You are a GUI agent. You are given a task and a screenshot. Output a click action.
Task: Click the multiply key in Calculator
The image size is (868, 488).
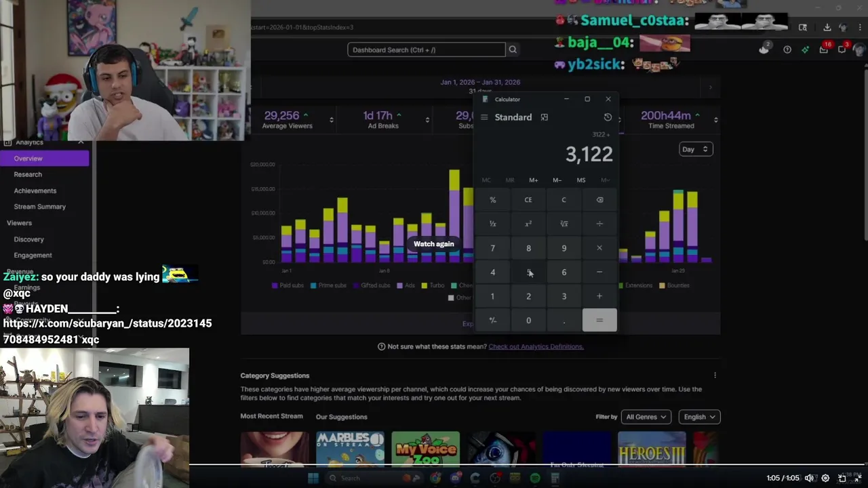599,248
